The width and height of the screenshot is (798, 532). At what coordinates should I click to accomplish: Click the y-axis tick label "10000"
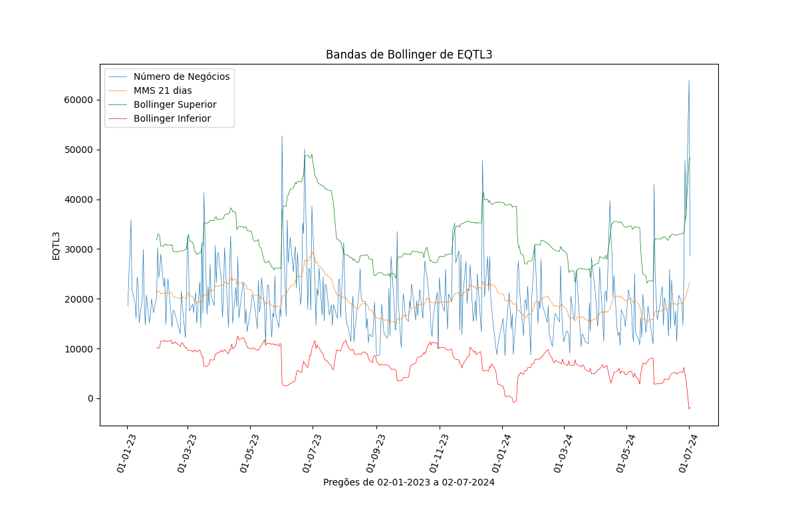point(78,349)
